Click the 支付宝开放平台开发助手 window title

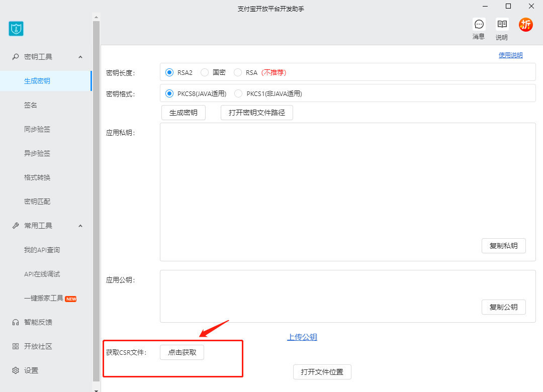(271, 9)
